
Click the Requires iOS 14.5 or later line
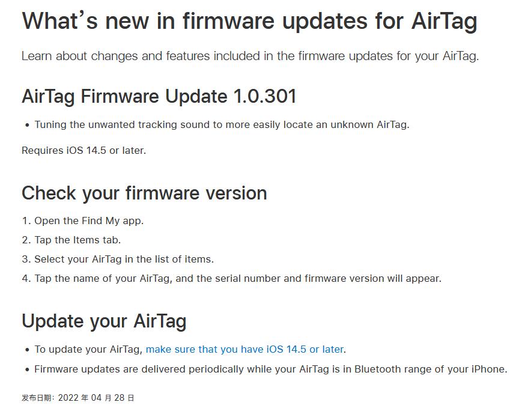pyautogui.click(x=84, y=150)
